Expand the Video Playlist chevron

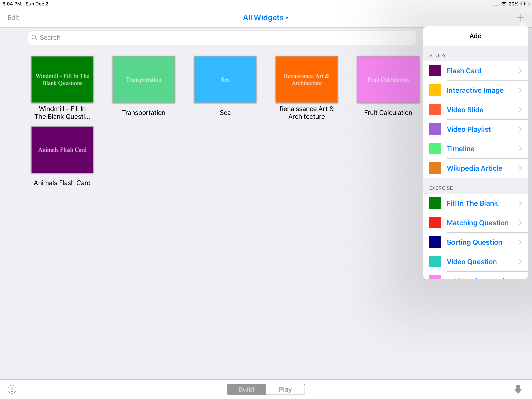[x=520, y=129]
